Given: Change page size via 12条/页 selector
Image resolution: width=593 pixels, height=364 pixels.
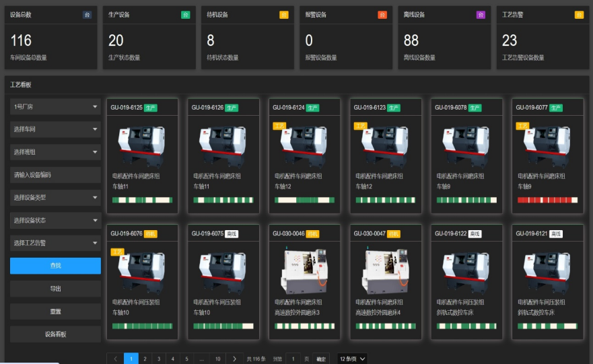Looking at the screenshot, I should pyautogui.click(x=353, y=359).
